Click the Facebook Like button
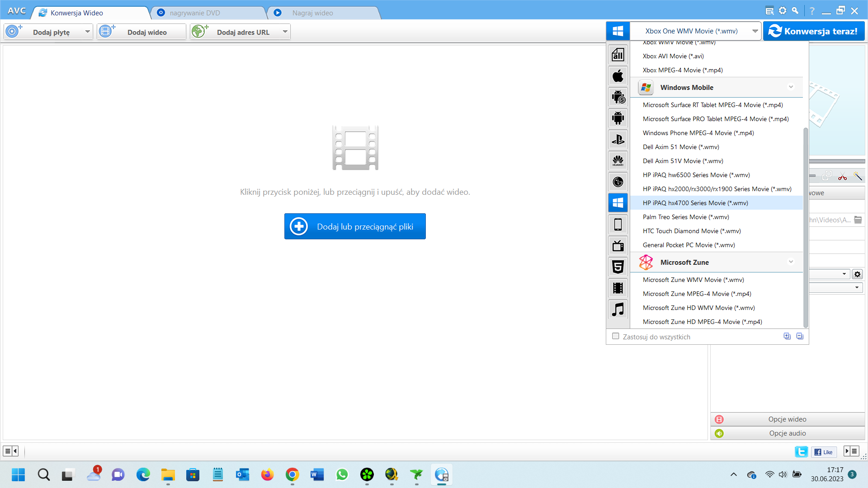Viewport: 868px width, 488px height. [824, 452]
